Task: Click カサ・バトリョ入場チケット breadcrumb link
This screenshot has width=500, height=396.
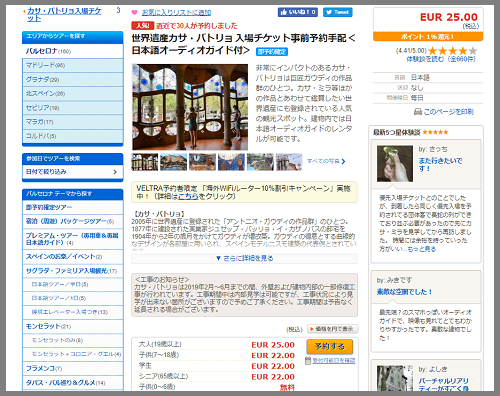Action: tap(64, 15)
